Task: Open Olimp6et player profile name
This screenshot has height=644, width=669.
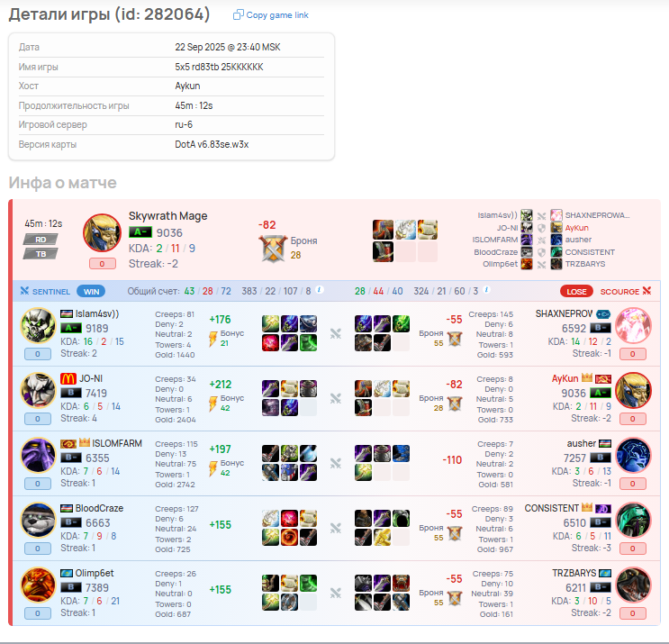Action: (x=95, y=573)
